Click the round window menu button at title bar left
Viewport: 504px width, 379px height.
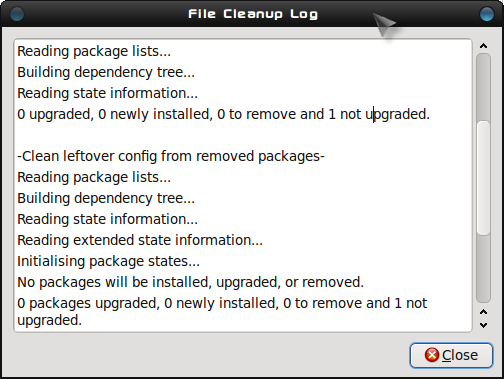pos(17,14)
